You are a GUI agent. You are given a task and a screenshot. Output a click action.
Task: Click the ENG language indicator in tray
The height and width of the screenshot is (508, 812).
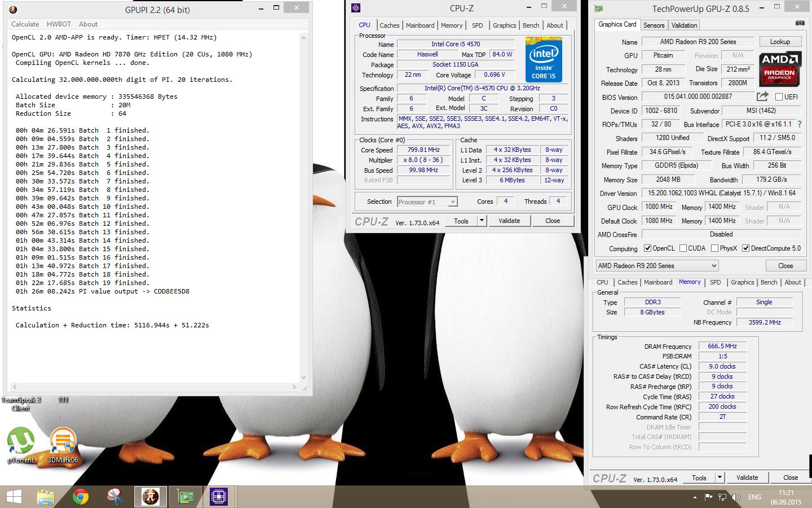[754, 497]
